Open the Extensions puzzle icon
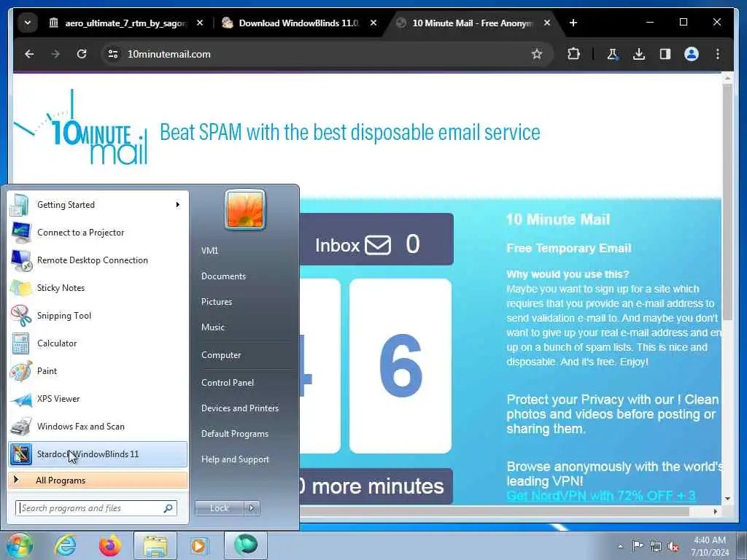Screen dimensions: 747x560 (573, 54)
